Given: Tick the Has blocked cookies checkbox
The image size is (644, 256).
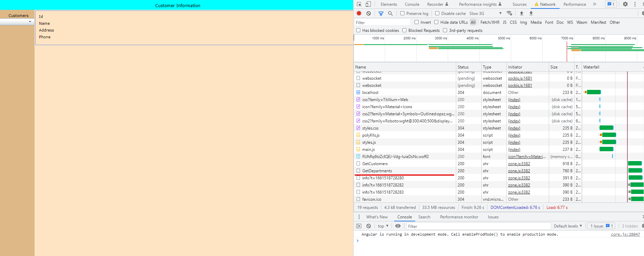Looking at the screenshot, I should pos(358,31).
